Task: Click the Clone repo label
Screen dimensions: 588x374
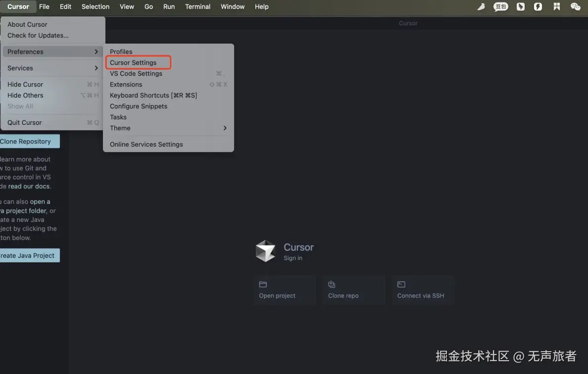Action: coord(343,296)
